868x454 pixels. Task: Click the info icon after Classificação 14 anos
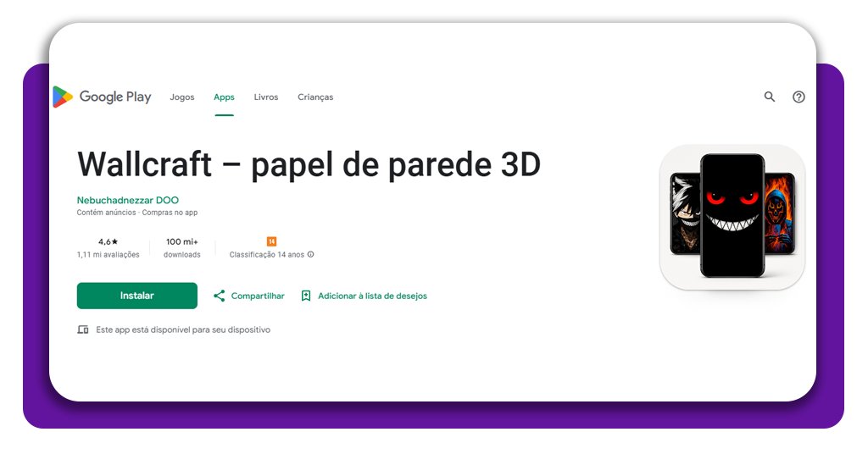pos(310,254)
